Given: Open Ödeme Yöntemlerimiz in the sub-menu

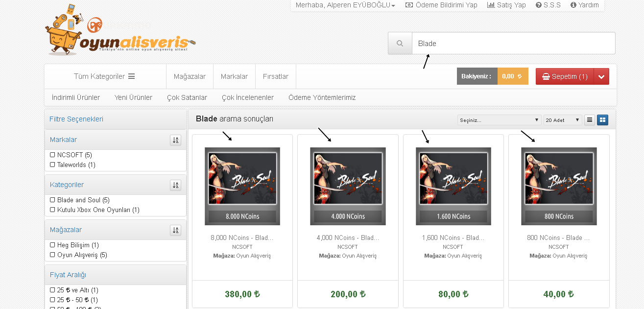Looking at the screenshot, I should point(322,97).
